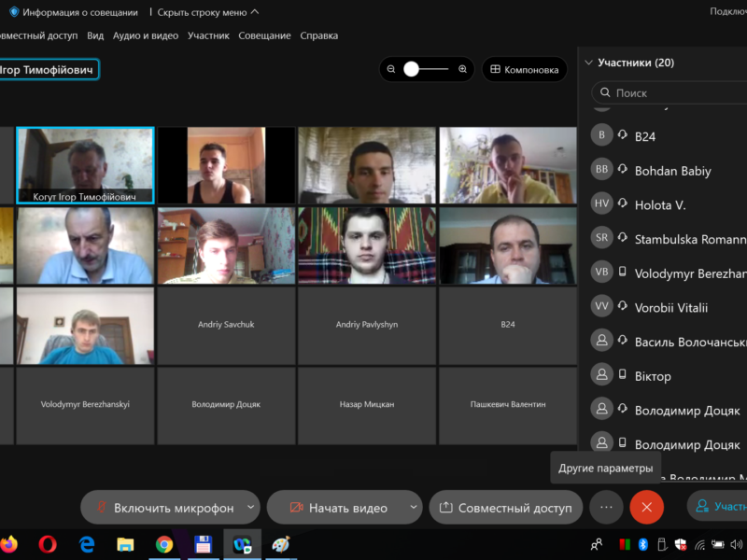Screen dimensions: 747x560
Task: Click the zoom in magnifier icon
Action: tap(462, 69)
